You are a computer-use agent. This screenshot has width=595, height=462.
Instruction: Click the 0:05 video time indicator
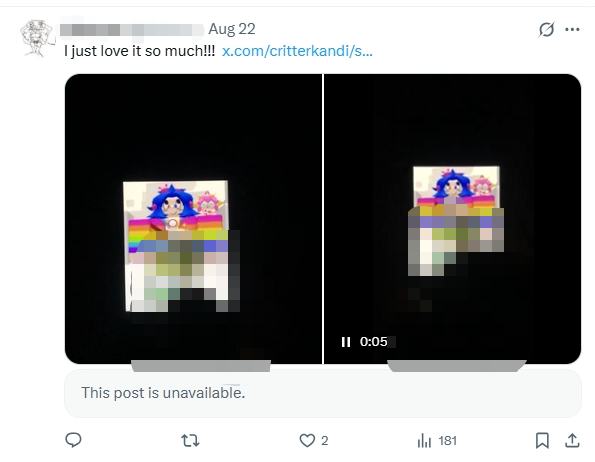[374, 342]
